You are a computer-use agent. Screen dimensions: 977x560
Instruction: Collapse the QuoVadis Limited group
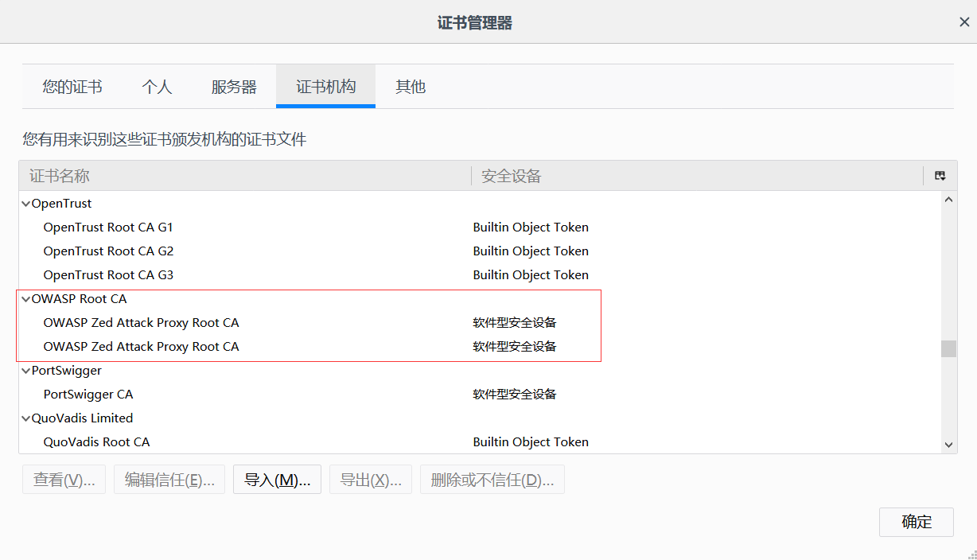click(26, 418)
